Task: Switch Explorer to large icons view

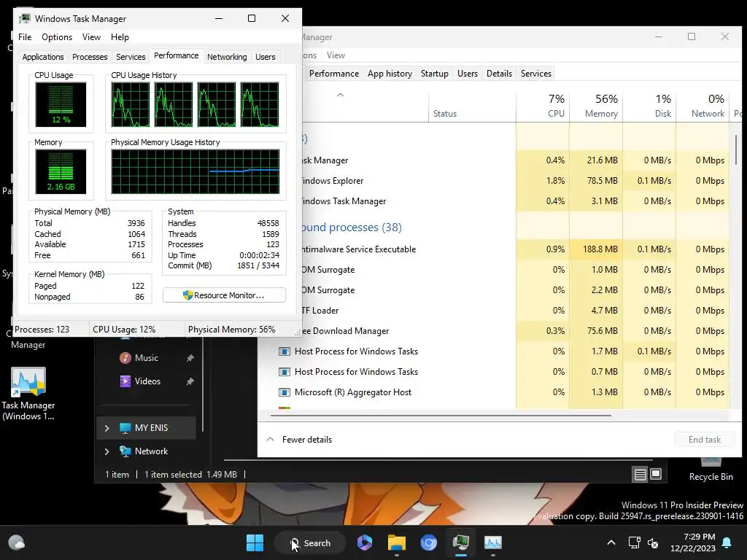Action: click(656, 474)
